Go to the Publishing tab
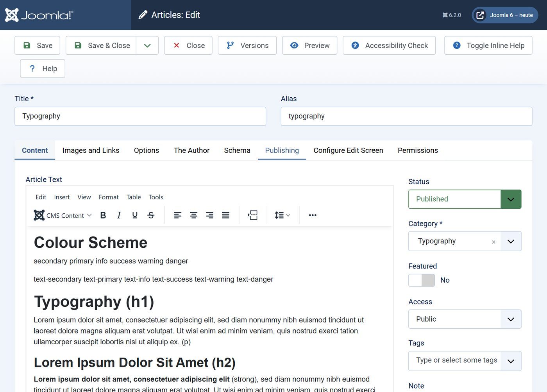547x392 pixels. click(282, 150)
